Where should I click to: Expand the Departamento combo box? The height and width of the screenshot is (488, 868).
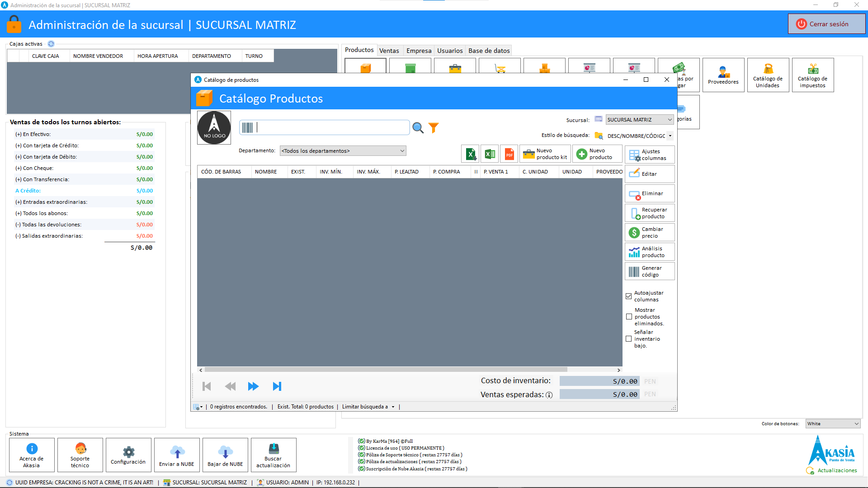(343, 151)
